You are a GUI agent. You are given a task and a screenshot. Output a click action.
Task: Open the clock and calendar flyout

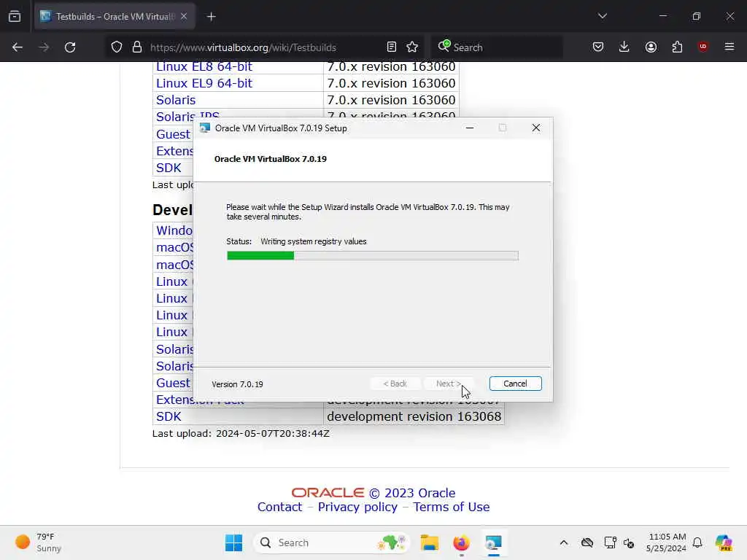[666, 542]
